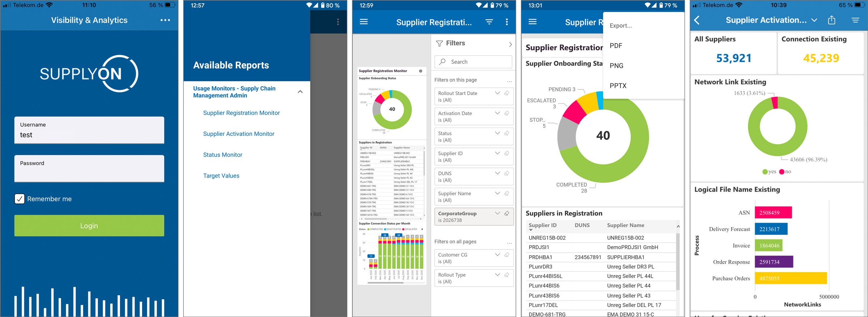Screen dimensions: 868x317
Task: Open more options for Filters on this page
Action: 510,81
